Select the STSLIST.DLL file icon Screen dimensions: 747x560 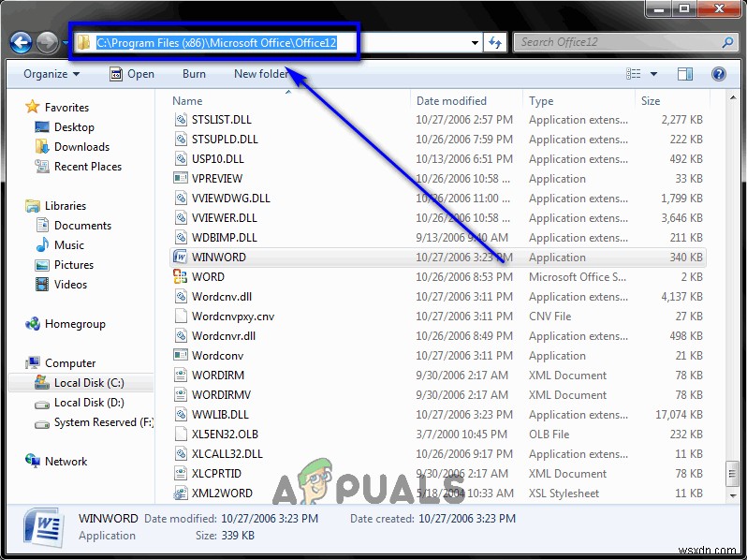[x=181, y=120]
